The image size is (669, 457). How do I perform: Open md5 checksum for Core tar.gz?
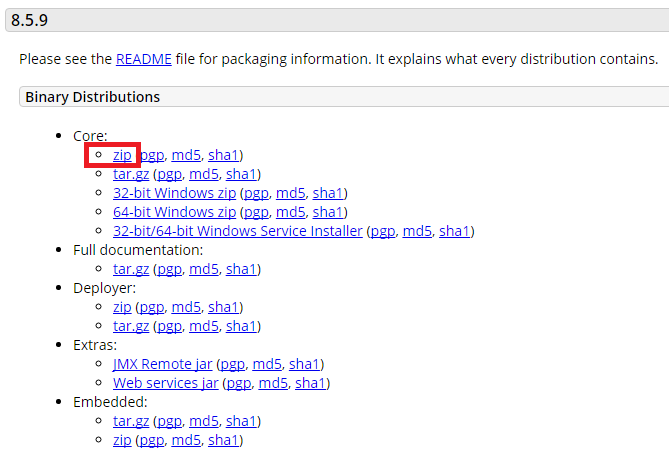[x=204, y=174]
